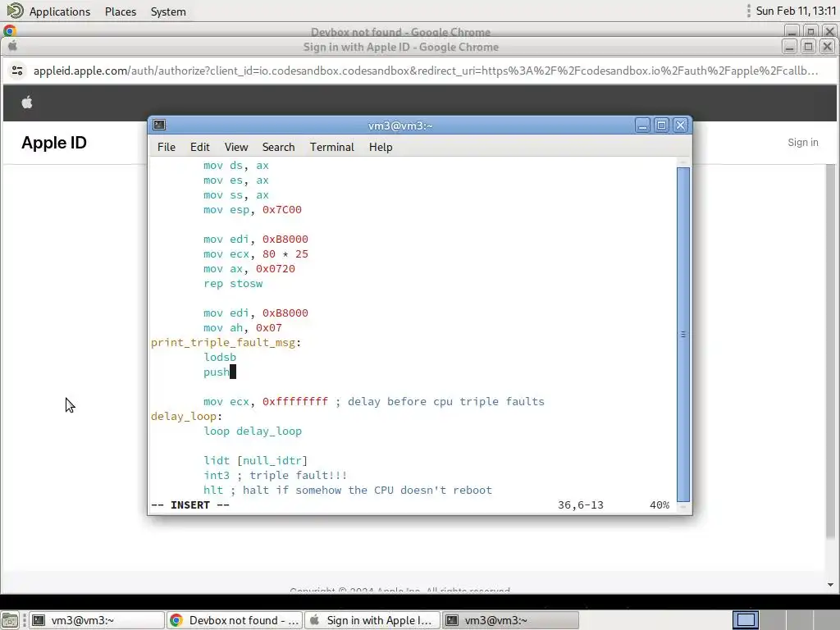This screenshot has width=840, height=630.
Task: Click the date and time clock
Action: coord(795,11)
